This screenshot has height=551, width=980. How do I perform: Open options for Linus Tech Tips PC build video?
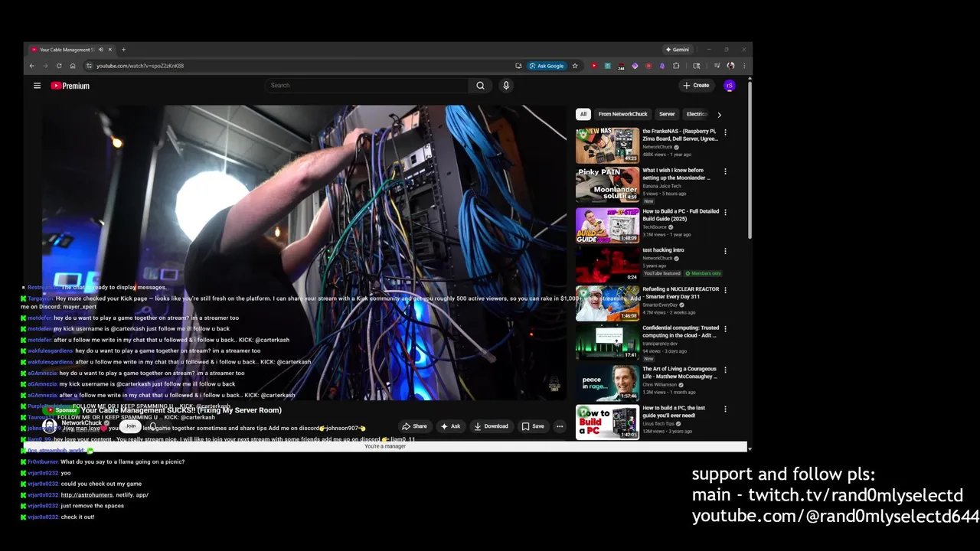(725, 409)
